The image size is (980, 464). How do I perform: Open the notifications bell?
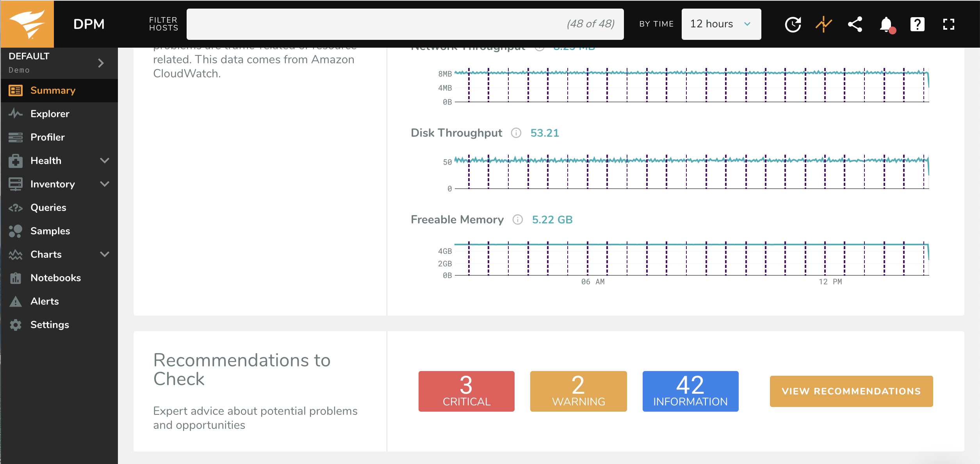[886, 24]
